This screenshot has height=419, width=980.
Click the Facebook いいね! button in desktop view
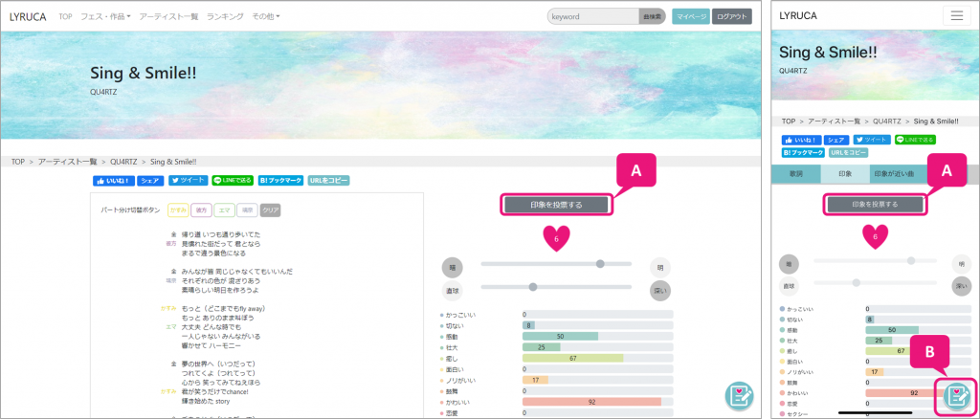[113, 180]
